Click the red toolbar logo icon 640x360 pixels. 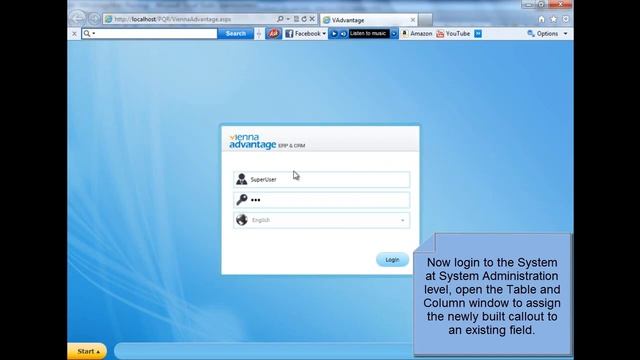[273, 33]
